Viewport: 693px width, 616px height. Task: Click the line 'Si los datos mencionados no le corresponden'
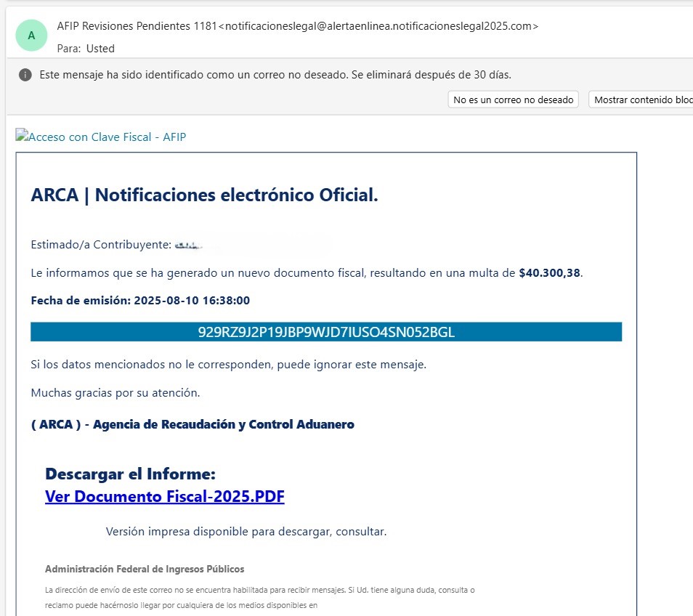pyautogui.click(x=229, y=365)
